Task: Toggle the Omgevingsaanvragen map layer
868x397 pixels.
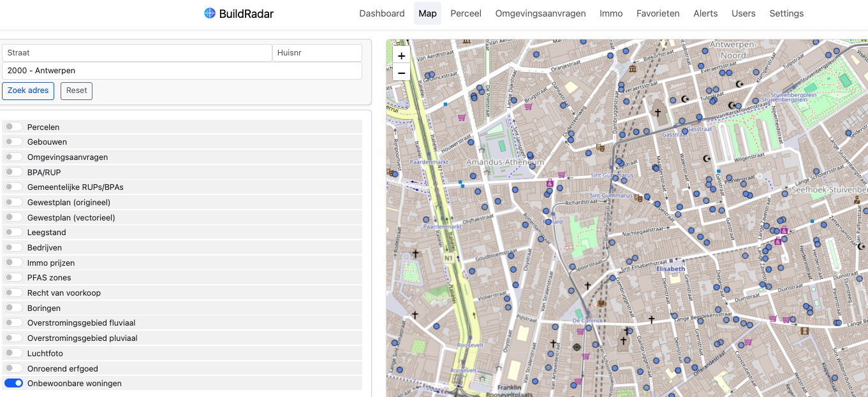Action: [13, 157]
